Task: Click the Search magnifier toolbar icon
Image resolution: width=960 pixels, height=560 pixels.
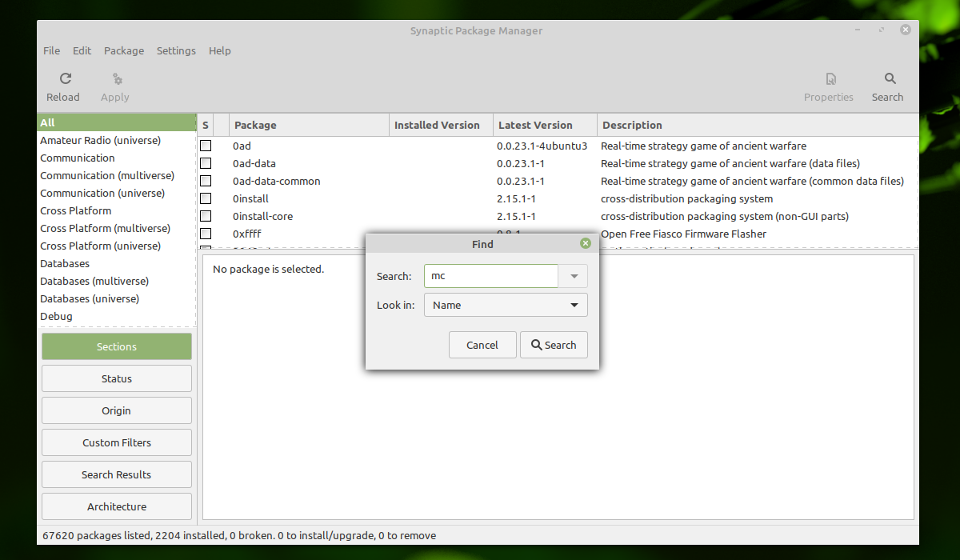Action: (890, 78)
